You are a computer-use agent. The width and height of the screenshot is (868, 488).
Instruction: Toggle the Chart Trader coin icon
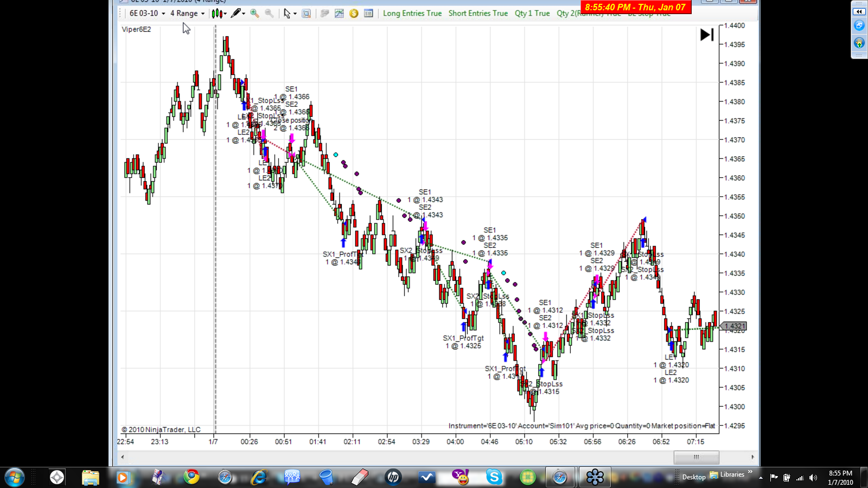pos(354,14)
